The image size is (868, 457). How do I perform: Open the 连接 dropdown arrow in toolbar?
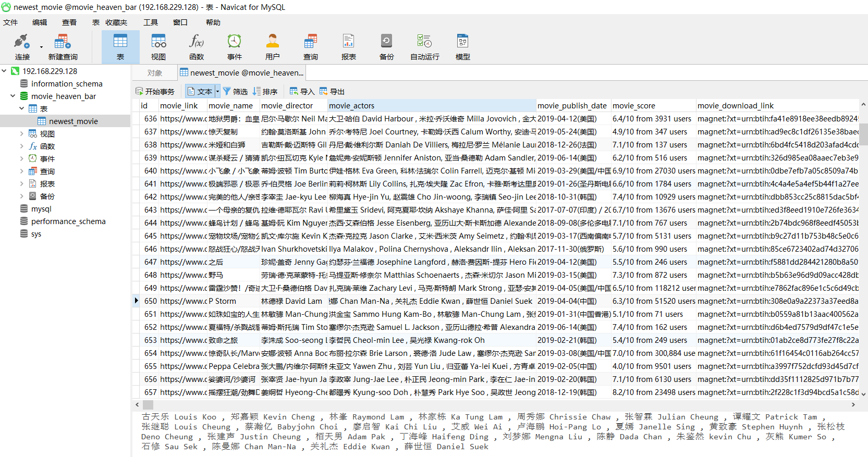coord(41,46)
